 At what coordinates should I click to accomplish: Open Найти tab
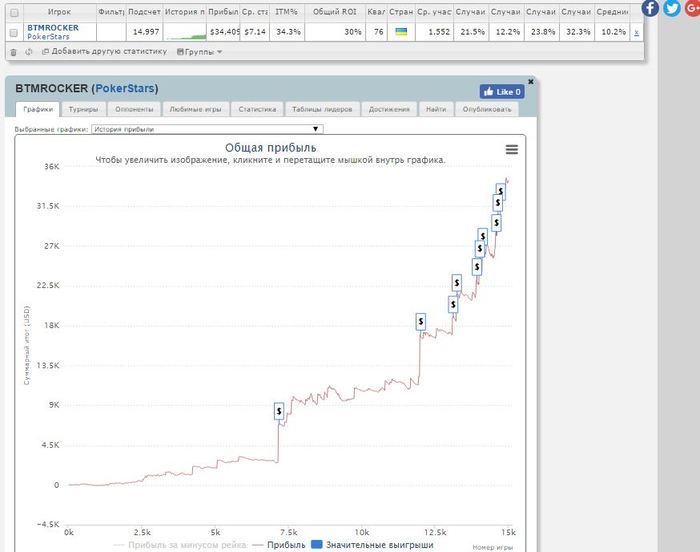click(436, 109)
